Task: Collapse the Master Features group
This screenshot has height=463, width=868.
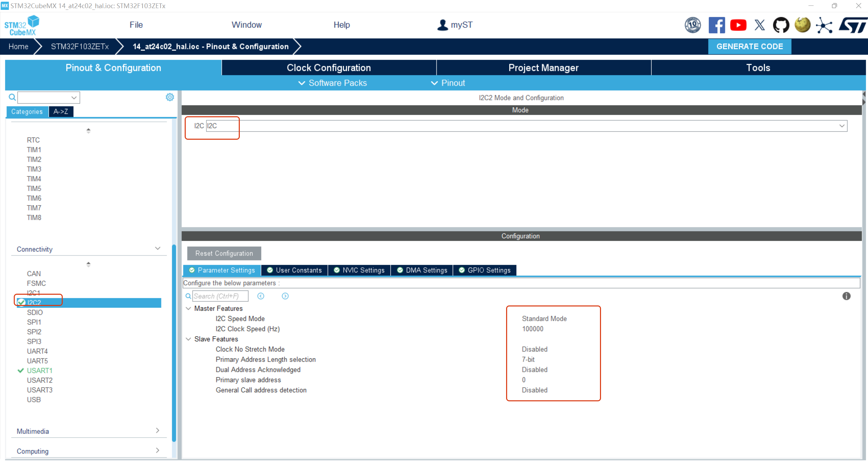Action: [188, 308]
